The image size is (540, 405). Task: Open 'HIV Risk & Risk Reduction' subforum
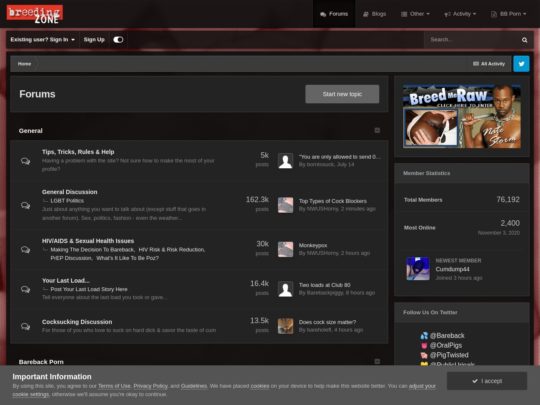(x=172, y=249)
